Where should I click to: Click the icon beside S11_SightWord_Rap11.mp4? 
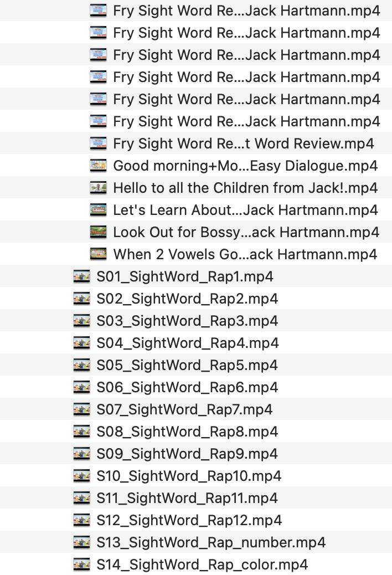pyautogui.click(x=82, y=498)
